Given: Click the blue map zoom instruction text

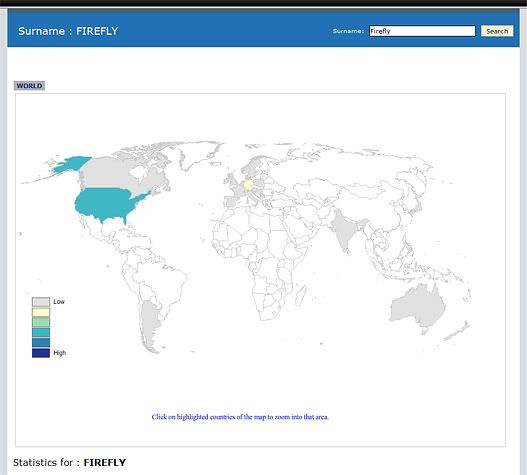Looking at the screenshot, I should (240, 417).
